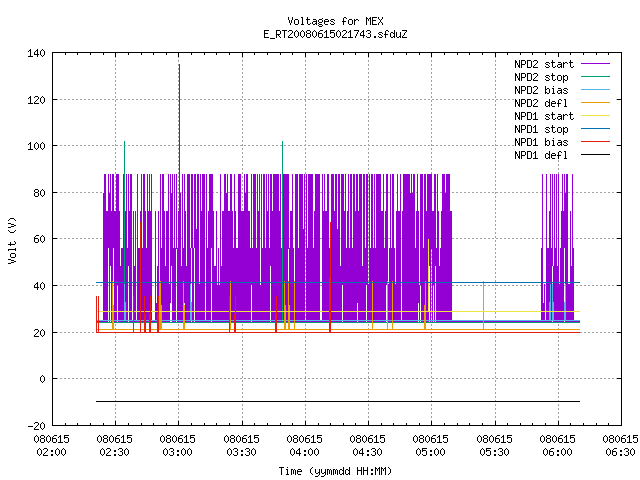The height and width of the screenshot is (480, 640).
Task: Select the "NPD1 start" legend label
Action: pos(544,116)
